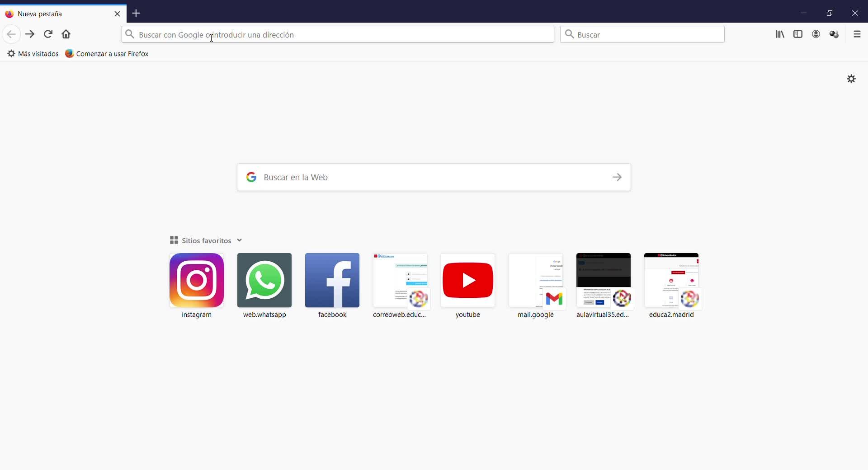868x470 pixels.
Task: Close the Firefox window
Action: pos(855,13)
